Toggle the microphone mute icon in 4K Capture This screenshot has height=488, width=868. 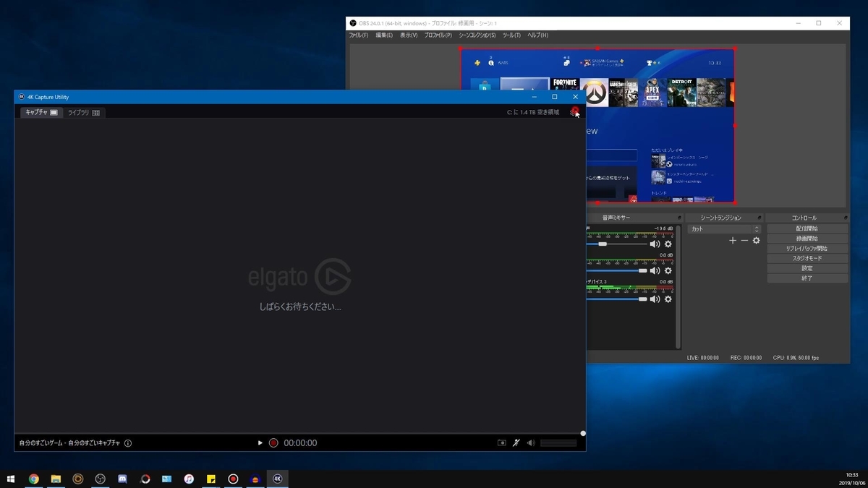click(516, 443)
